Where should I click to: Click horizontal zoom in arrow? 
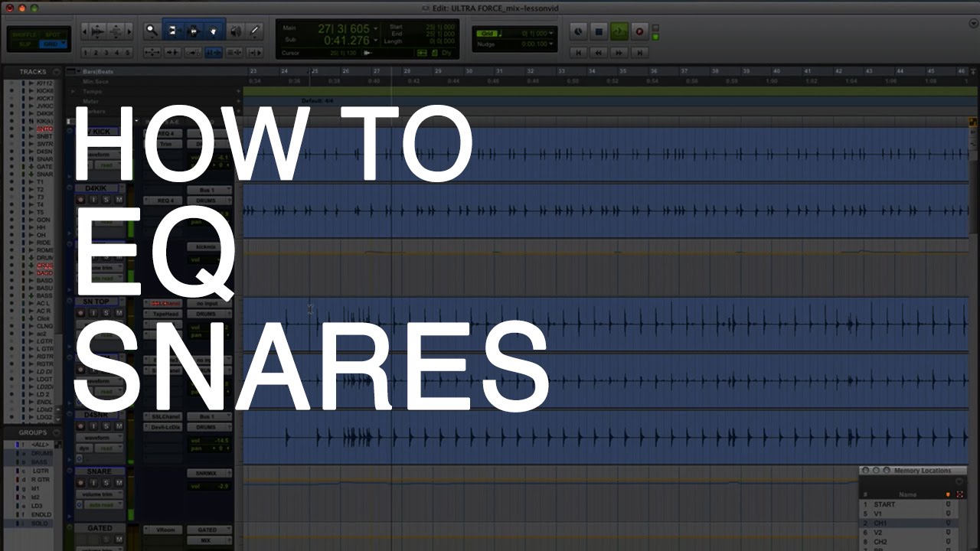pyautogui.click(x=129, y=31)
